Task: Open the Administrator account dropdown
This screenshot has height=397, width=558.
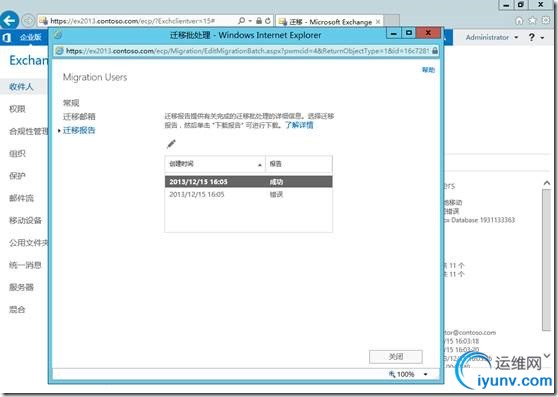Action: (x=492, y=37)
